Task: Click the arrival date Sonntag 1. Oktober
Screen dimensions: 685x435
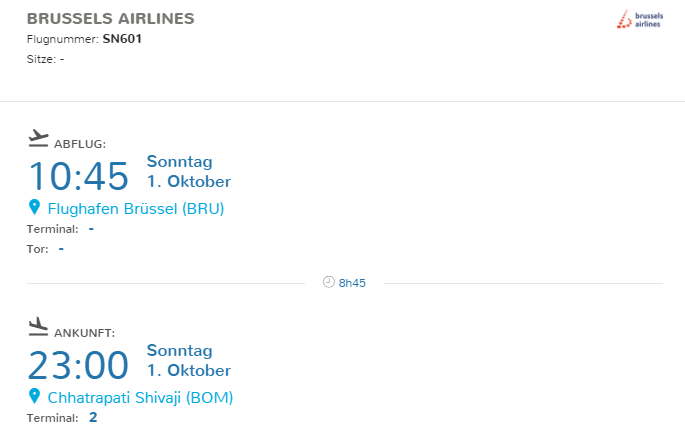Action: pyautogui.click(x=188, y=360)
